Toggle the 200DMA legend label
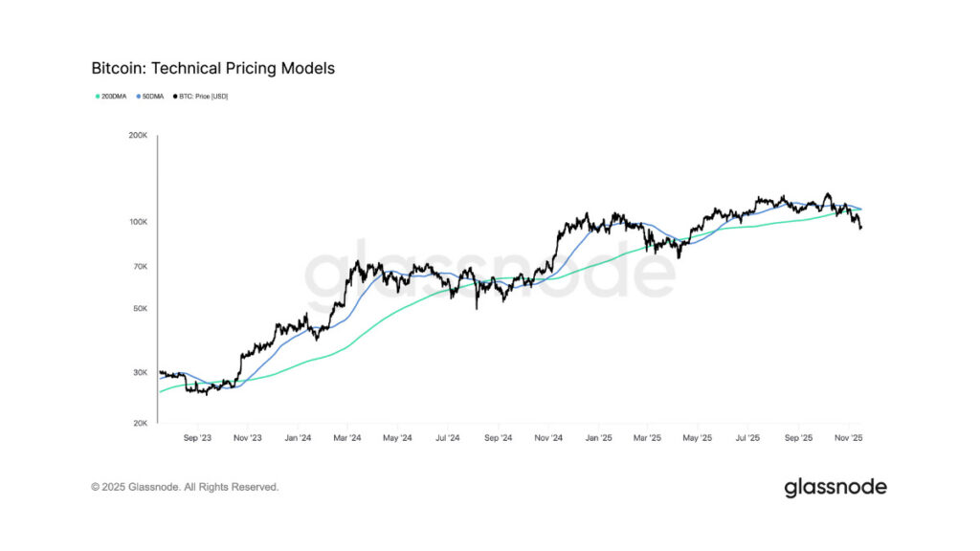980x551 pixels. [114, 97]
